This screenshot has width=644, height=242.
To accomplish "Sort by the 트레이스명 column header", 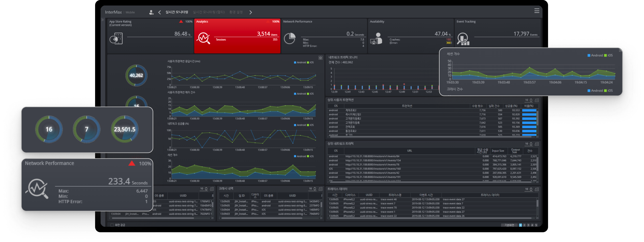I will tap(395, 195).
